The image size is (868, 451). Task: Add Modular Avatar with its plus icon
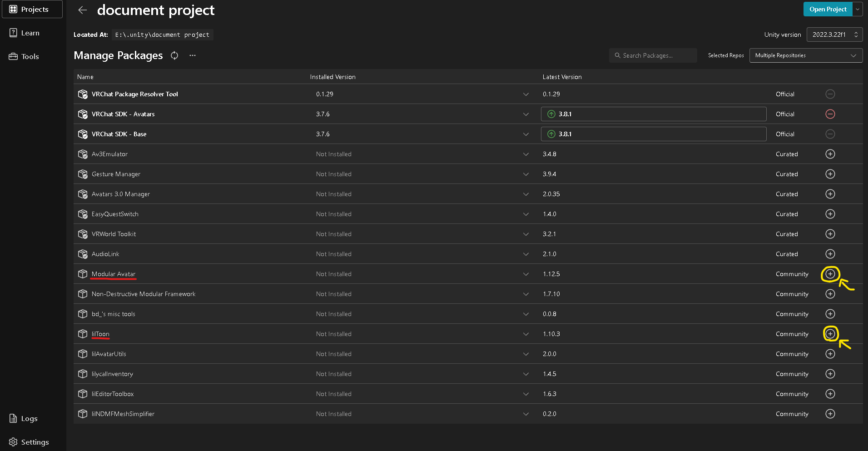(830, 274)
